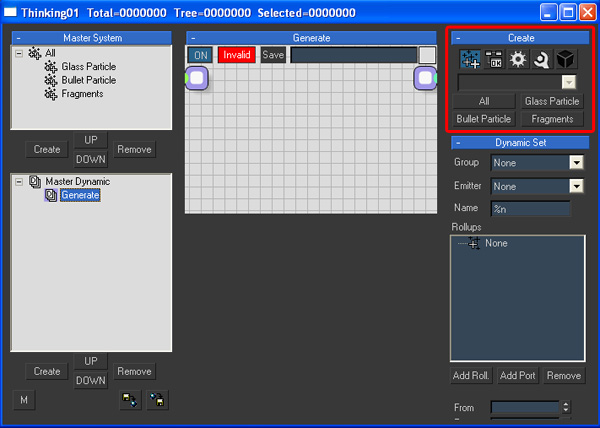Select the helpers create icon

tap(541, 59)
